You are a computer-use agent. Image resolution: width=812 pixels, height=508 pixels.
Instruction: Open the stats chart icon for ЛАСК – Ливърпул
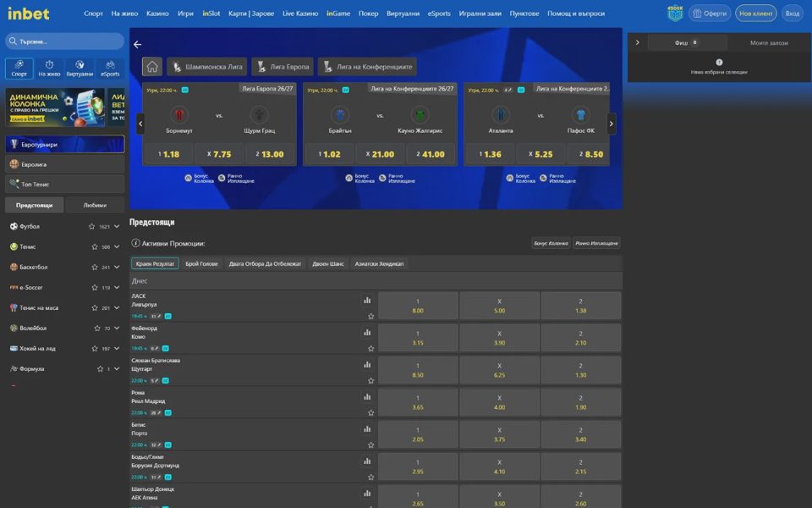click(x=367, y=300)
